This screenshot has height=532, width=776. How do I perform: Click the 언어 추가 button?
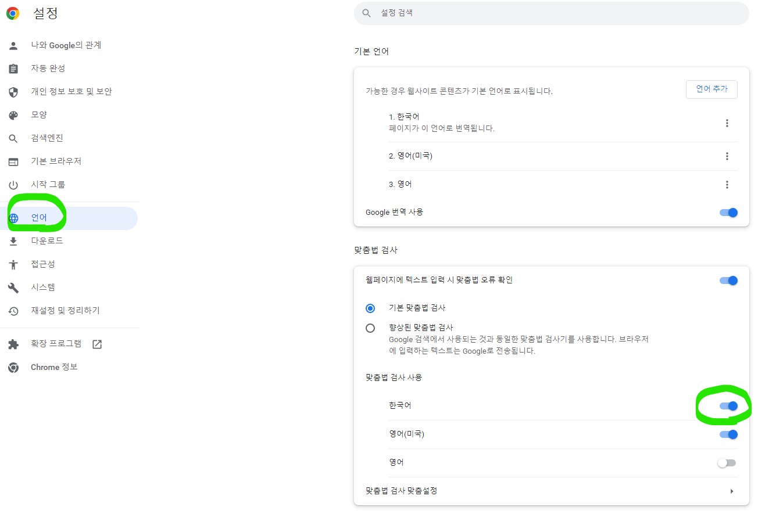coord(711,89)
